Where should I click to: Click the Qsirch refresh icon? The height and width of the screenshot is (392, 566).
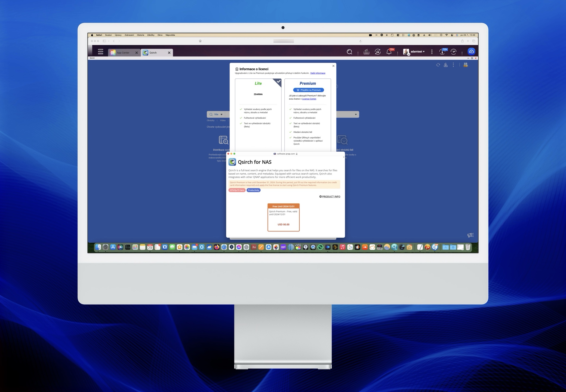(x=438, y=65)
